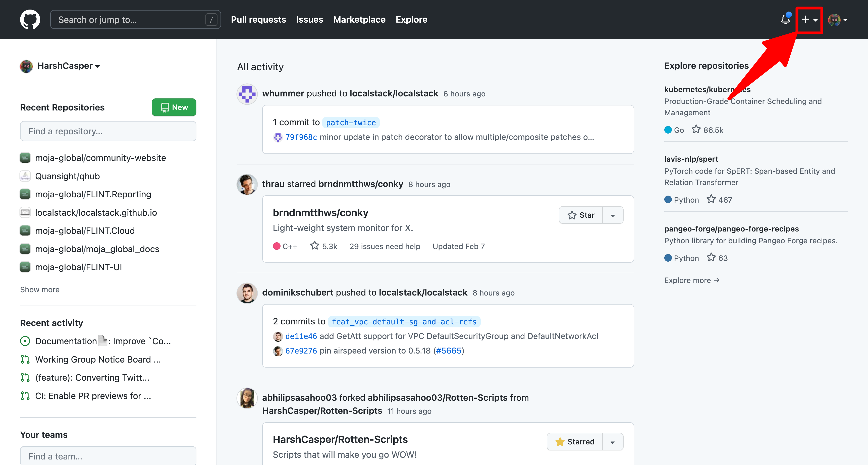Open the dropdown beside the Starred button

pyautogui.click(x=613, y=441)
